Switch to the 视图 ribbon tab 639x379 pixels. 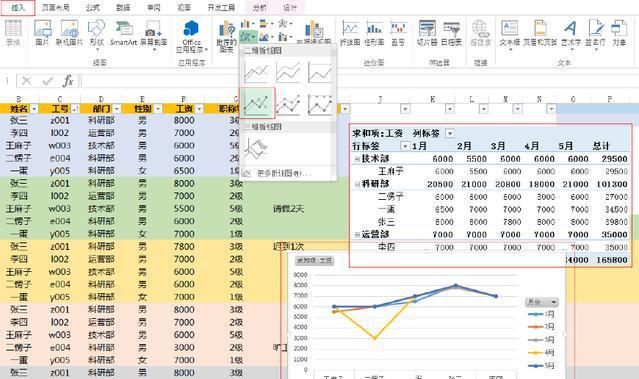coord(184,7)
